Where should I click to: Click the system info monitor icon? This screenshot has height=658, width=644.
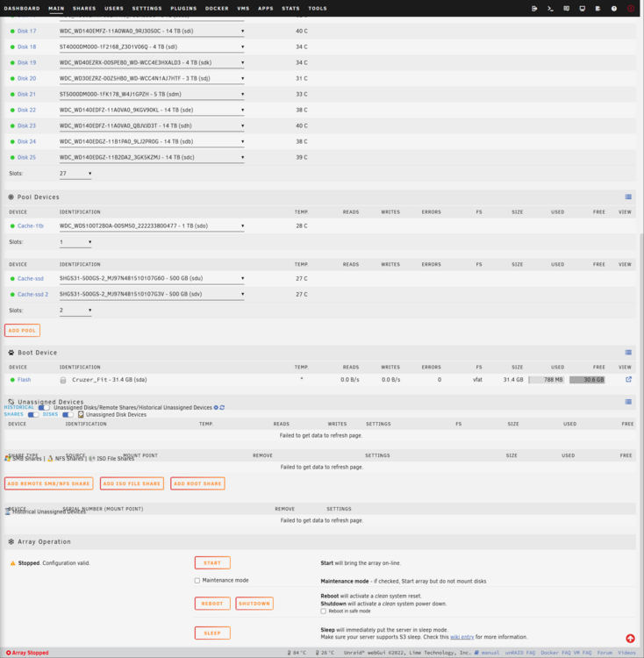click(x=582, y=9)
